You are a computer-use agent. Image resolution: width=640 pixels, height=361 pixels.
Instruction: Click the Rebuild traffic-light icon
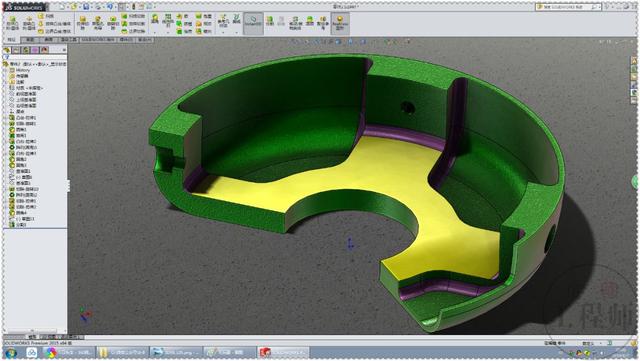(x=133, y=7)
